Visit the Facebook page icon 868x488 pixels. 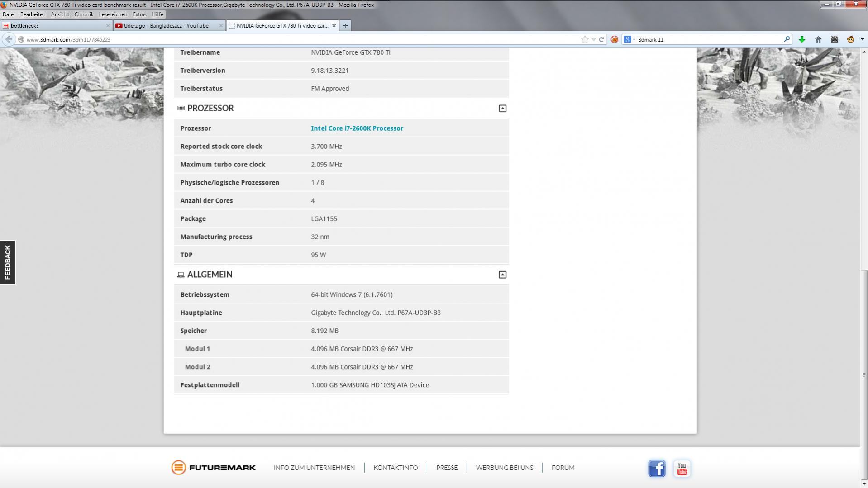pyautogui.click(x=657, y=469)
